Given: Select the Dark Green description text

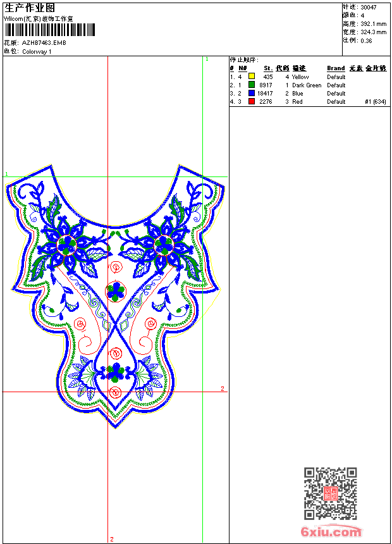Looking at the screenshot, I should coord(307,85).
